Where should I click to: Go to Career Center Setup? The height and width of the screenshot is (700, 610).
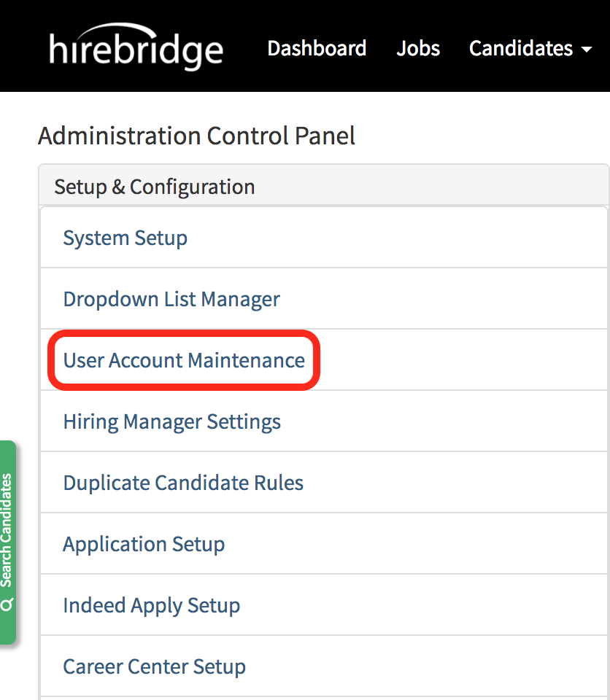(154, 666)
